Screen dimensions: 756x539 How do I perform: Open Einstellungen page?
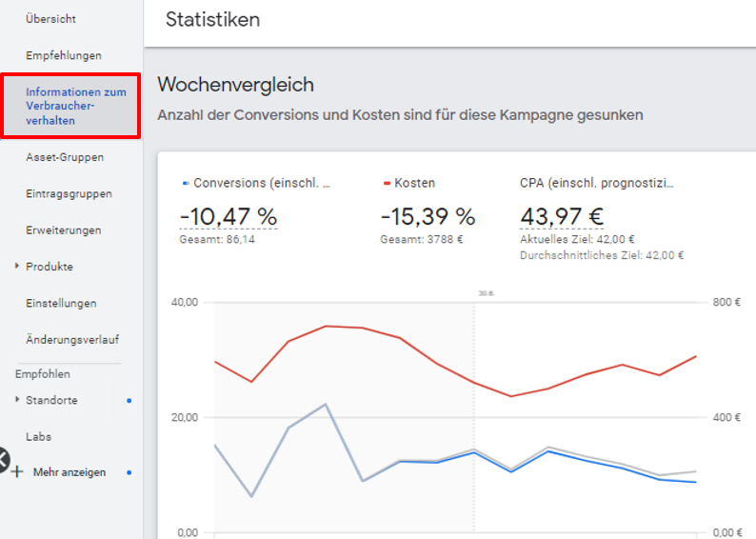61,303
